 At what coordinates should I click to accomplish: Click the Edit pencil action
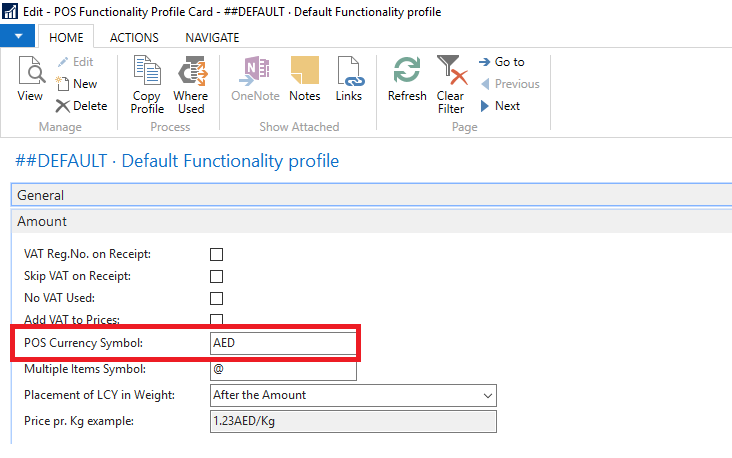(75, 62)
